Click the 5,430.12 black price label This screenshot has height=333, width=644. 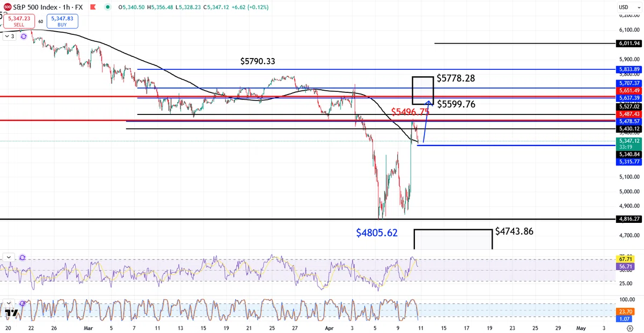(629, 129)
